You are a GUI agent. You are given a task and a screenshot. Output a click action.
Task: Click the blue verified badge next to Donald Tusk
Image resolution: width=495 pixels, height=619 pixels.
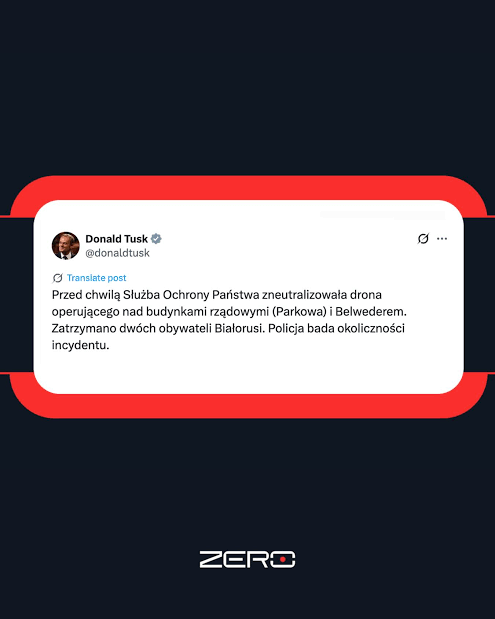[156, 239]
